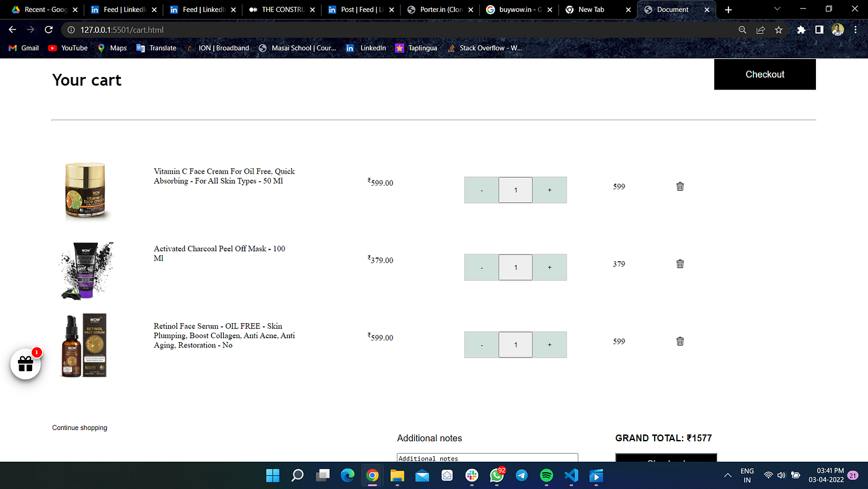
Task: Click the address bar URL 127.0.0.1:5501/cart.html
Action: click(122, 30)
